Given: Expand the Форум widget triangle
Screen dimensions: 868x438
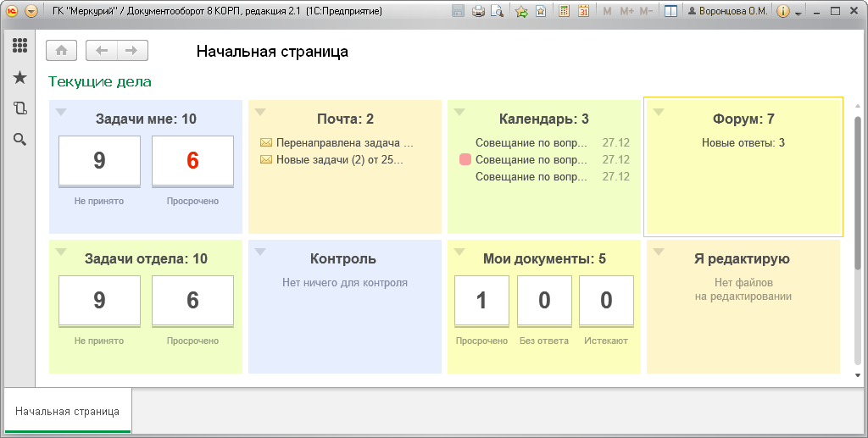Looking at the screenshot, I should [x=658, y=113].
